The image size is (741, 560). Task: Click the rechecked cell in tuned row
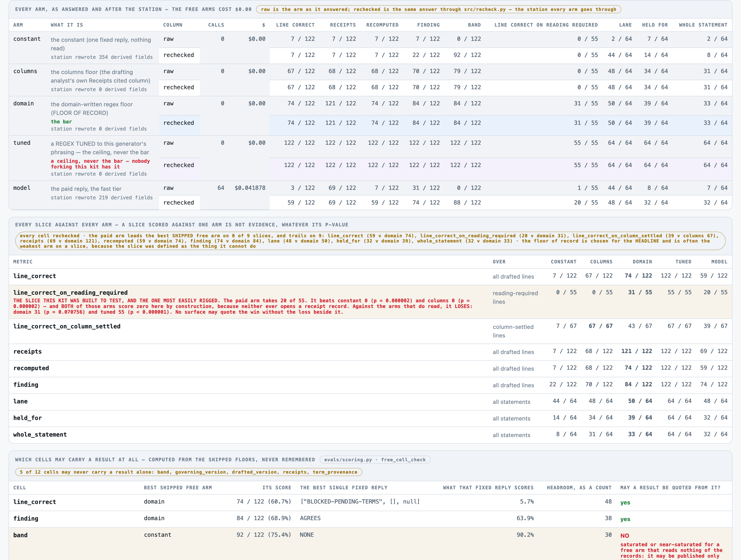pos(179,165)
